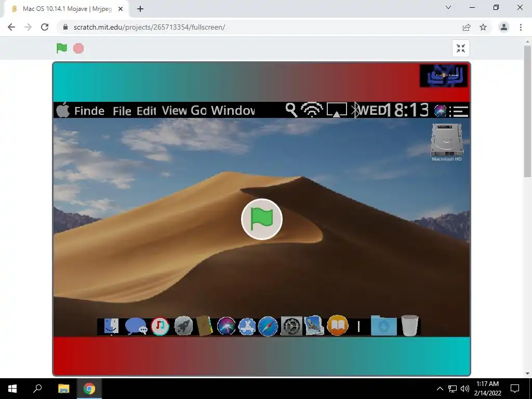The height and width of the screenshot is (399, 532).
Task: Open the Window menu in the Mac menu bar
Action: click(x=233, y=110)
